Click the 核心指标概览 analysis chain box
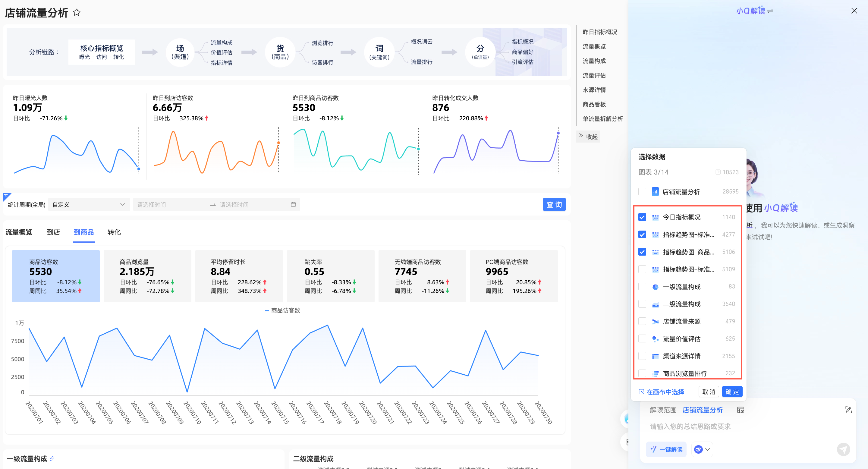Screen dimensions: 868x469 coord(102,52)
